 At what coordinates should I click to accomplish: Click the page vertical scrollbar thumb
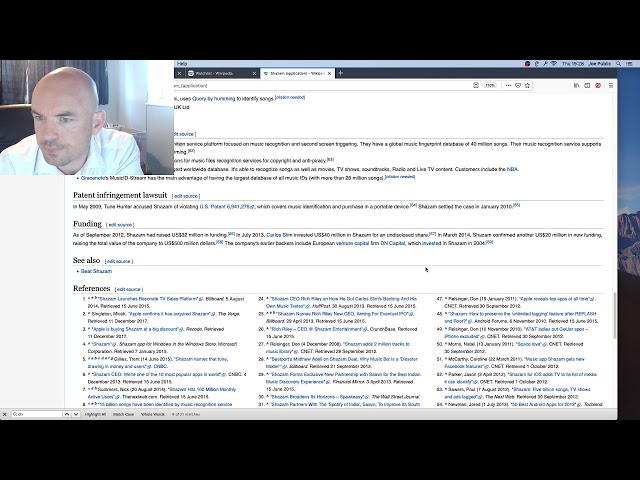(x=615, y=315)
